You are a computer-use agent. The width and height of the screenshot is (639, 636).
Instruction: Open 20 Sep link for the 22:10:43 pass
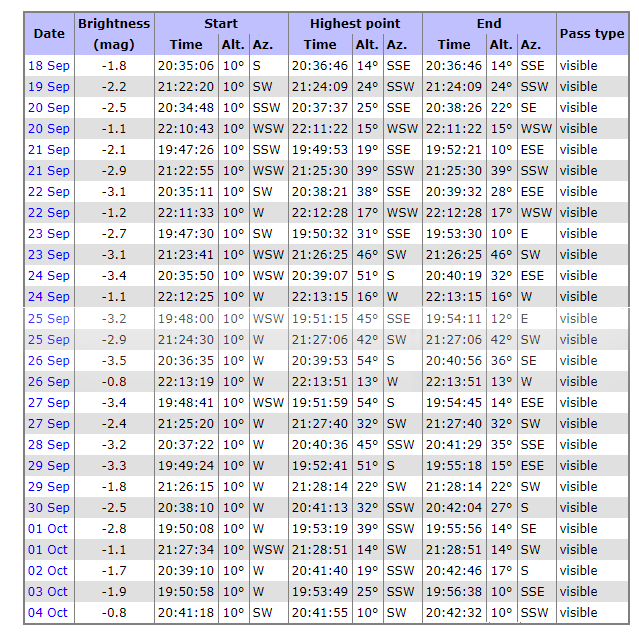tap(48, 129)
